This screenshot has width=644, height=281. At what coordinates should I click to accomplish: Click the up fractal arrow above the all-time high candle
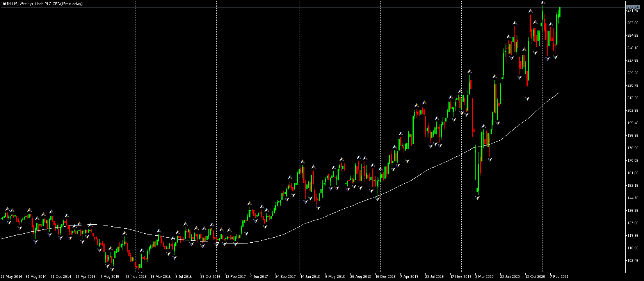coord(543,2)
